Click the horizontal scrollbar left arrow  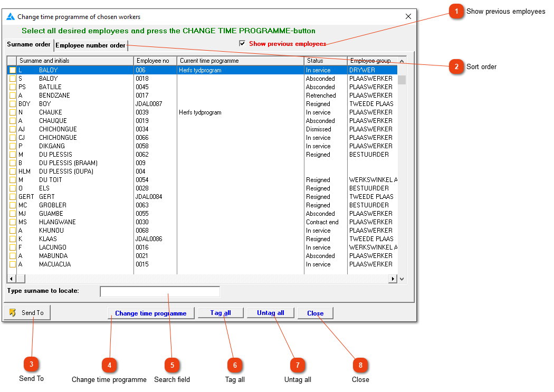[x=11, y=279]
